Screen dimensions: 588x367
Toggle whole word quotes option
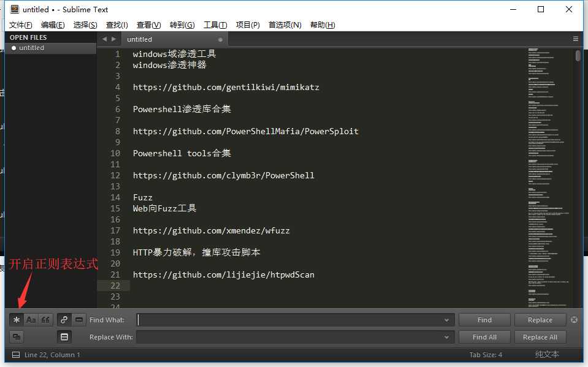pos(45,320)
